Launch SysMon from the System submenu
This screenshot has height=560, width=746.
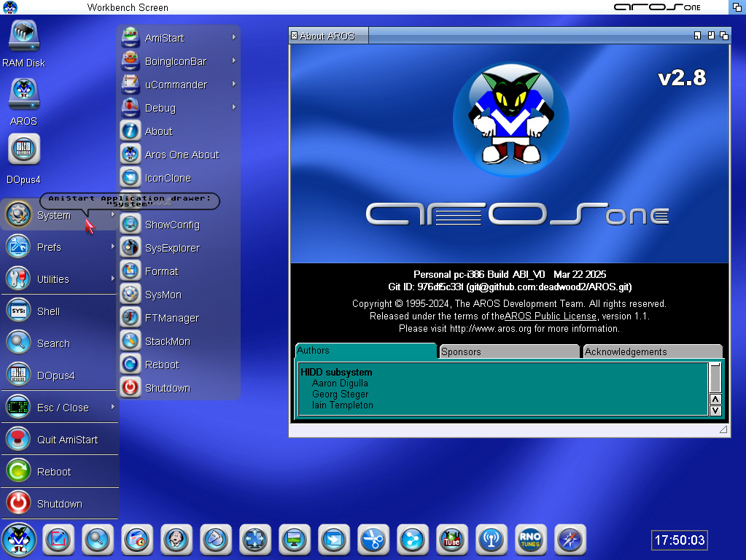pos(163,295)
